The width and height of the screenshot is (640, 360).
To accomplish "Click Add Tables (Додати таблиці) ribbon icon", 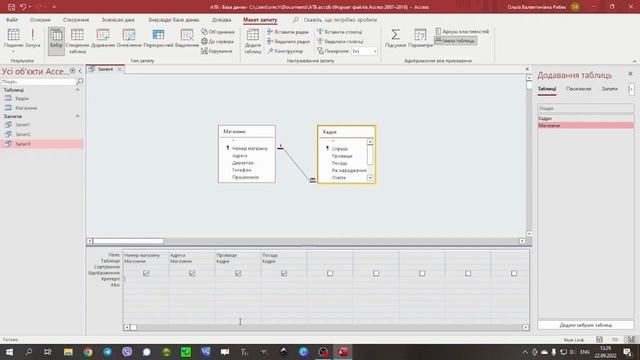I will click(253, 41).
